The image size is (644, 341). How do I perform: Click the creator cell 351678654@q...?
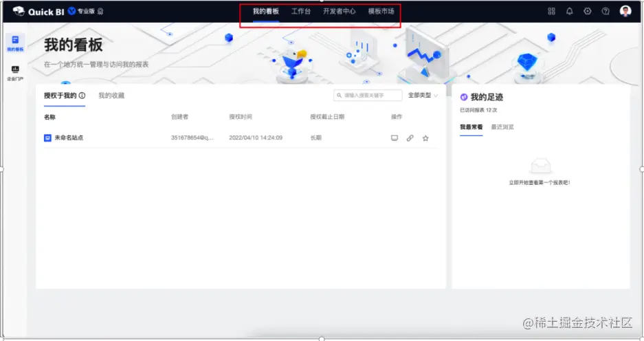(192, 137)
